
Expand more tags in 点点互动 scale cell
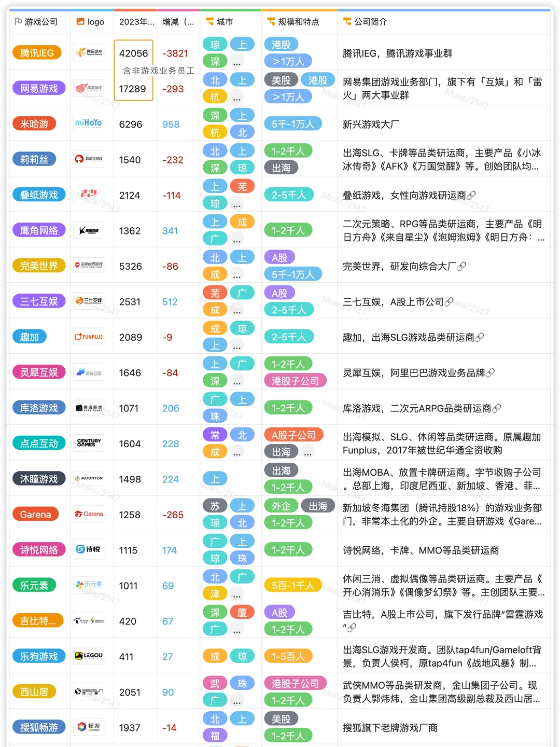(x=308, y=452)
